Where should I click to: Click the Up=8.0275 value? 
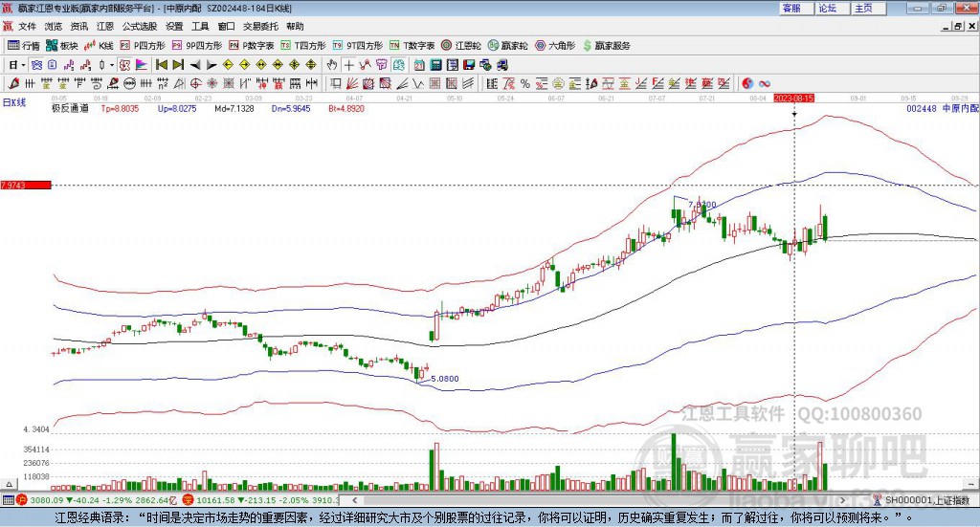pos(177,109)
